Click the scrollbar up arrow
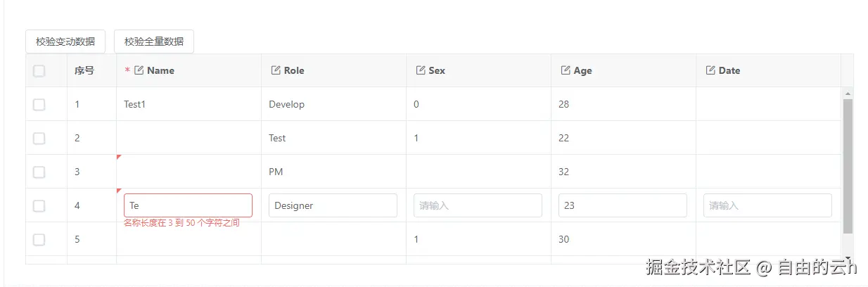 [x=848, y=94]
